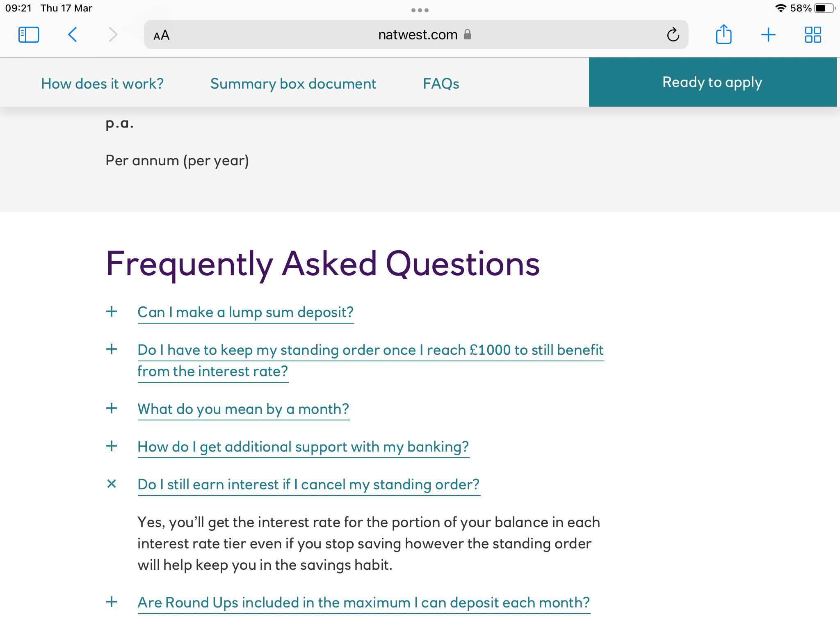Open the Share sheet
The height and width of the screenshot is (630, 840).
(724, 34)
